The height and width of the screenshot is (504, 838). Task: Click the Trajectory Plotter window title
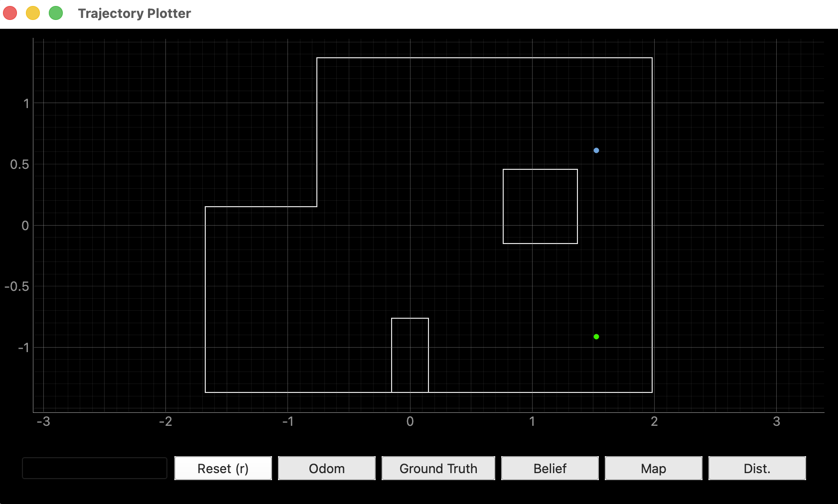(135, 13)
